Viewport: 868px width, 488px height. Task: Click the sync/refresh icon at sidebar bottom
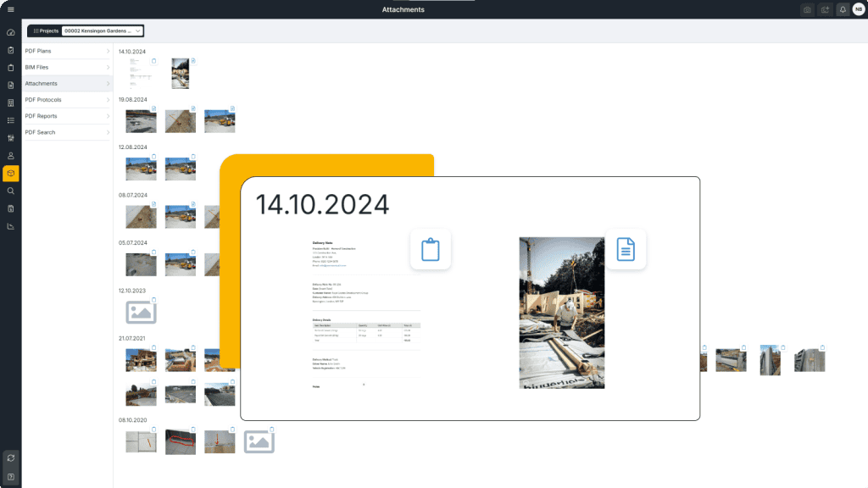10,458
